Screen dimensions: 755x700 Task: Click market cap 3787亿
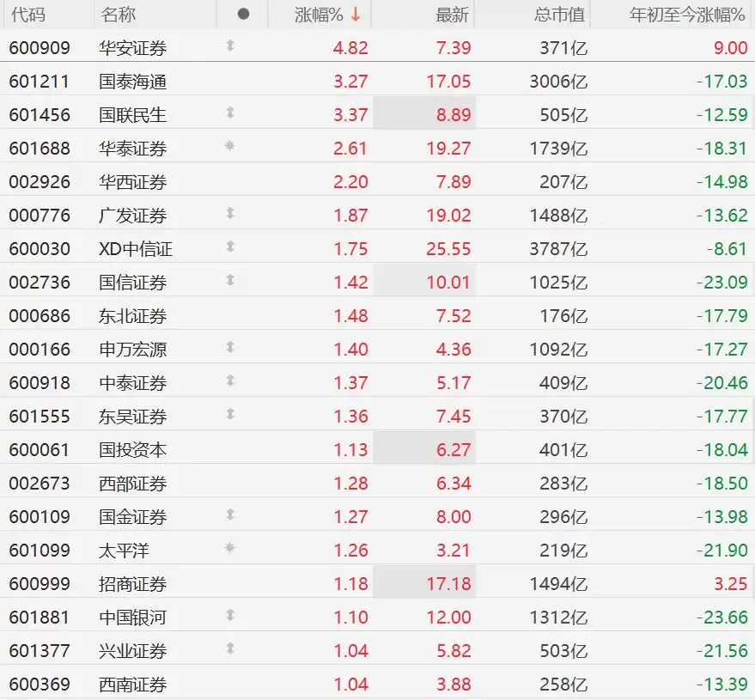(x=558, y=249)
